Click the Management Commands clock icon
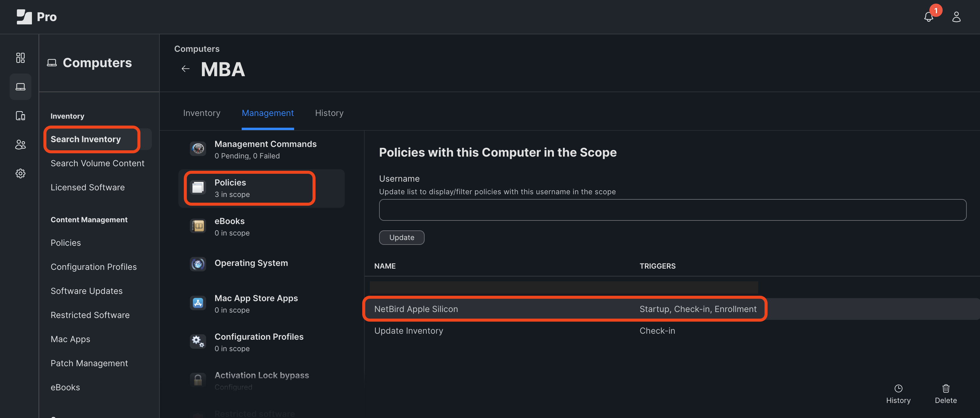The height and width of the screenshot is (418, 980). click(198, 149)
